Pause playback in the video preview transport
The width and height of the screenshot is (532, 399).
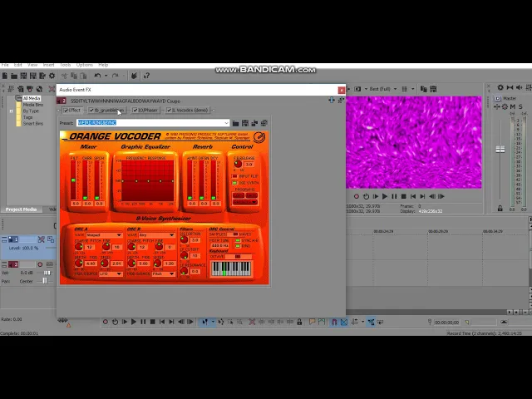tap(394, 196)
